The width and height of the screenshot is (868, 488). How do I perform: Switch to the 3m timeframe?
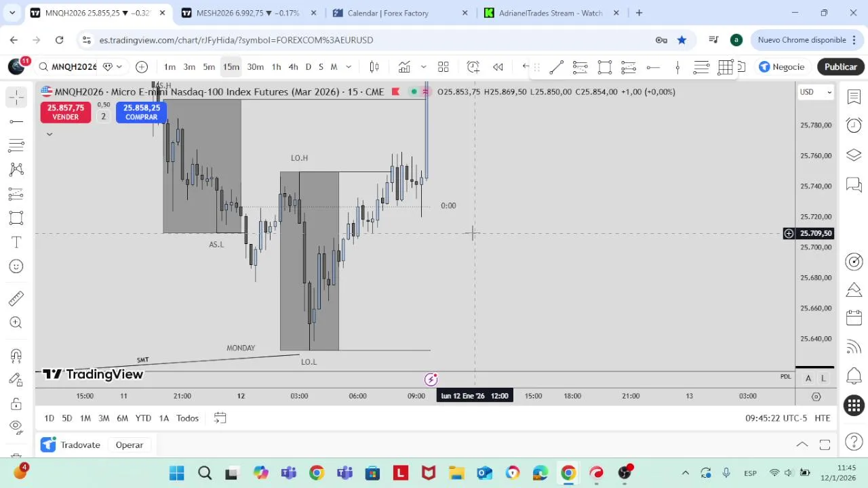point(189,66)
